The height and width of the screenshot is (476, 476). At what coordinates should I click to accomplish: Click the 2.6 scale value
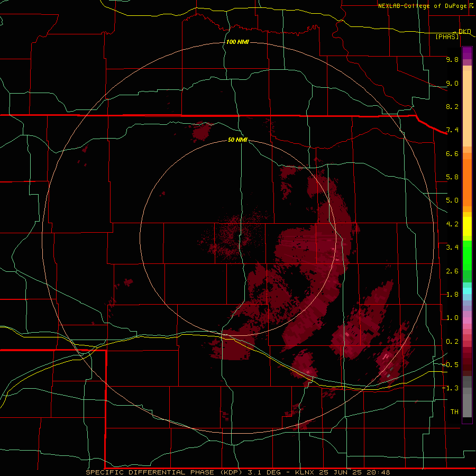pos(452,271)
